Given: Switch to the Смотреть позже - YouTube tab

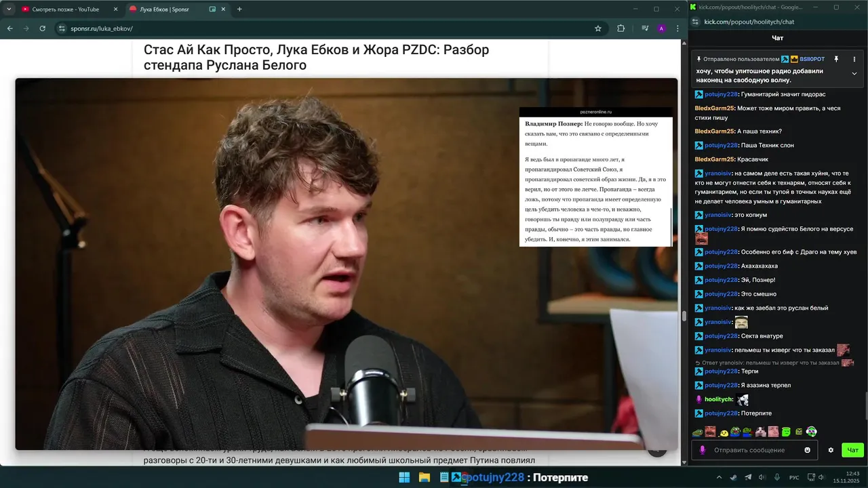Looking at the screenshot, I should [69, 9].
